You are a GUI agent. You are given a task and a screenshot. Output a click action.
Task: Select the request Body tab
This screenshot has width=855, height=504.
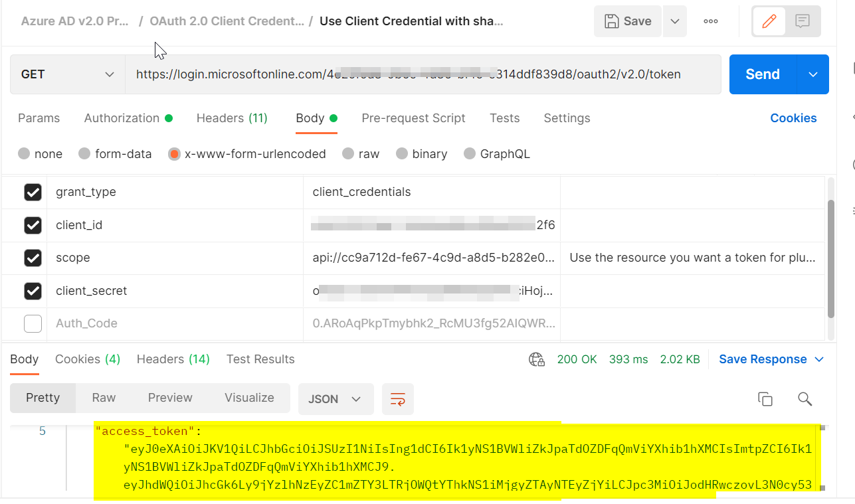click(x=317, y=118)
